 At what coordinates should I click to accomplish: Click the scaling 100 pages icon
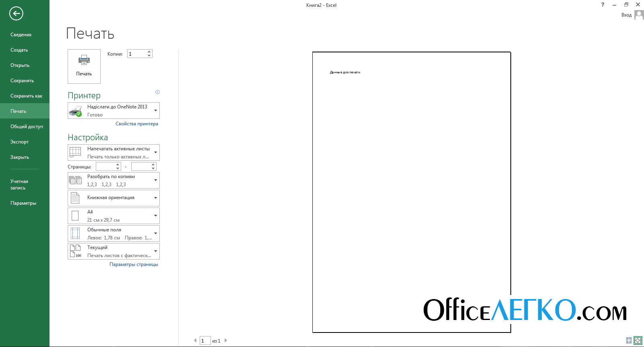pyautogui.click(x=75, y=251)
